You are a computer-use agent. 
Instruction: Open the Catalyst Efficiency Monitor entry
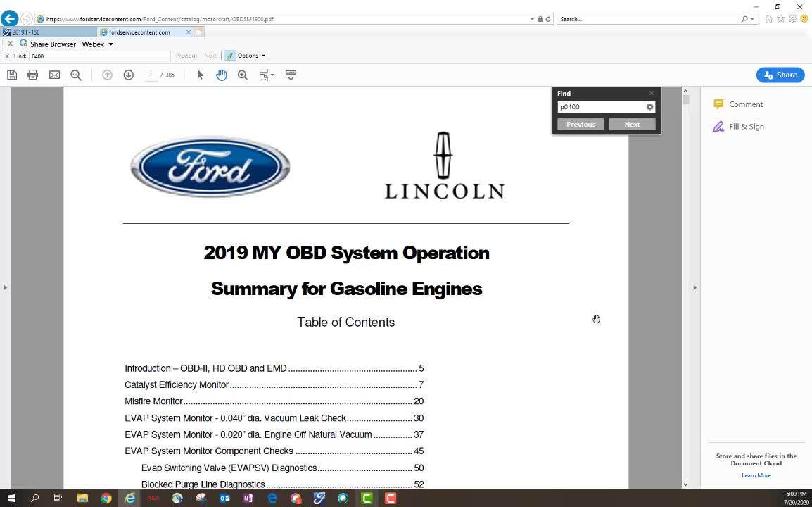(274, 384)
